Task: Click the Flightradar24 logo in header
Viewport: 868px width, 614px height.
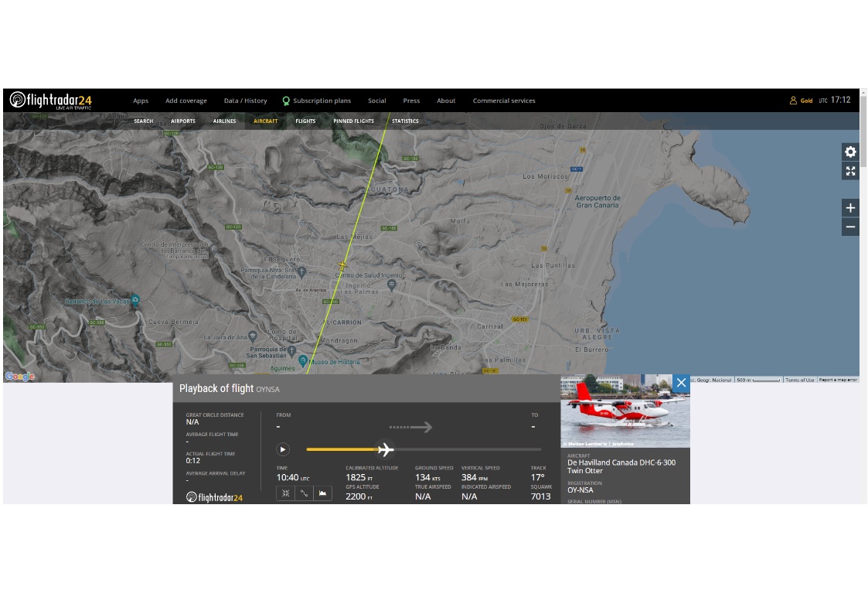Action: point(51,101)
